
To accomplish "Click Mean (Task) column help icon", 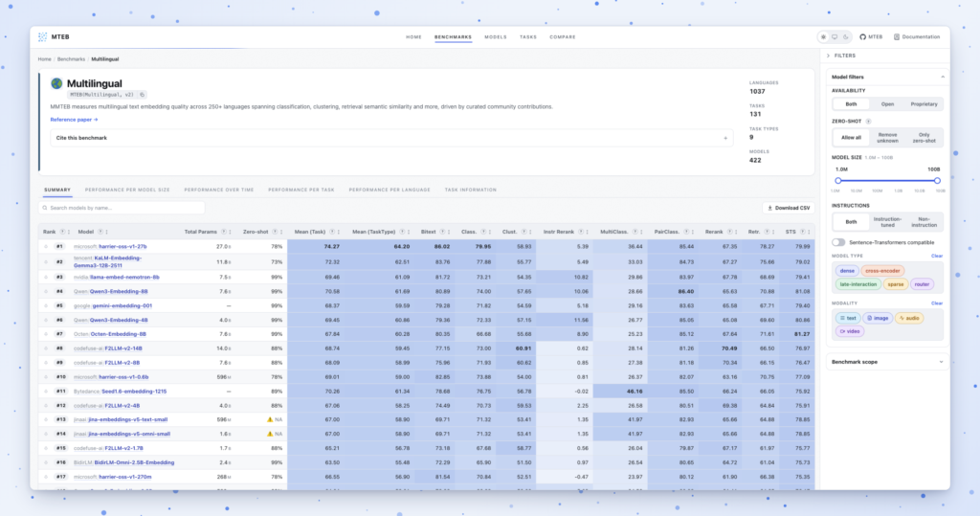I will coord(332,232).
